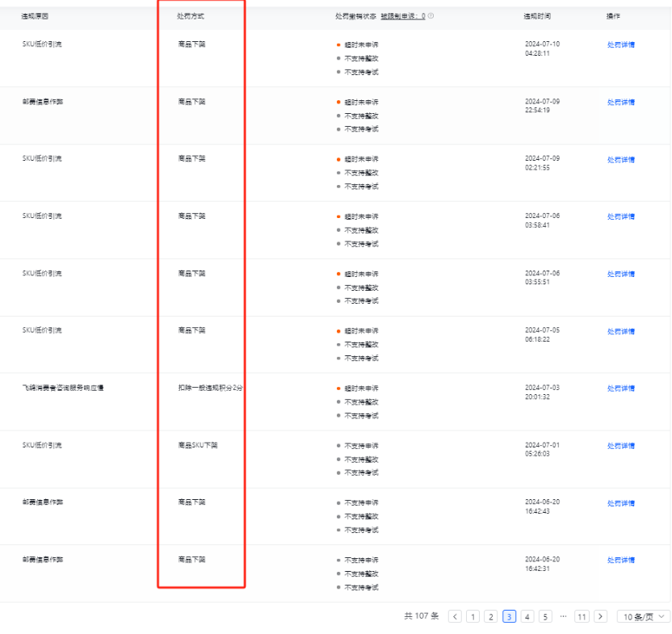Select the current page 3 button
672x634 pixels.
509,616
